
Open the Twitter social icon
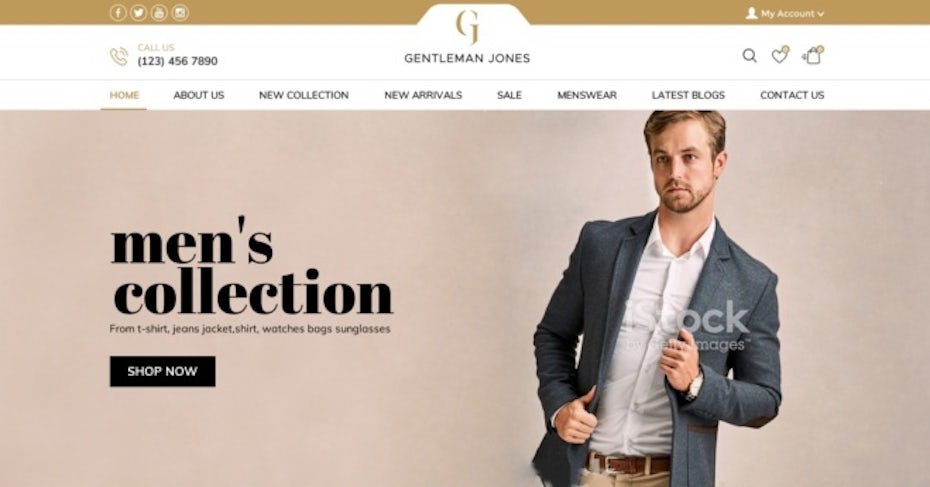(138, 12)
